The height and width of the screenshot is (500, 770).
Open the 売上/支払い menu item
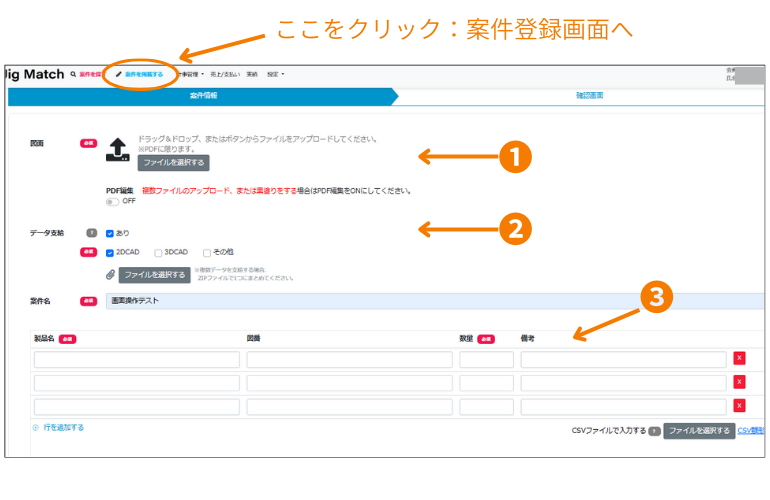tap(225, 75)
